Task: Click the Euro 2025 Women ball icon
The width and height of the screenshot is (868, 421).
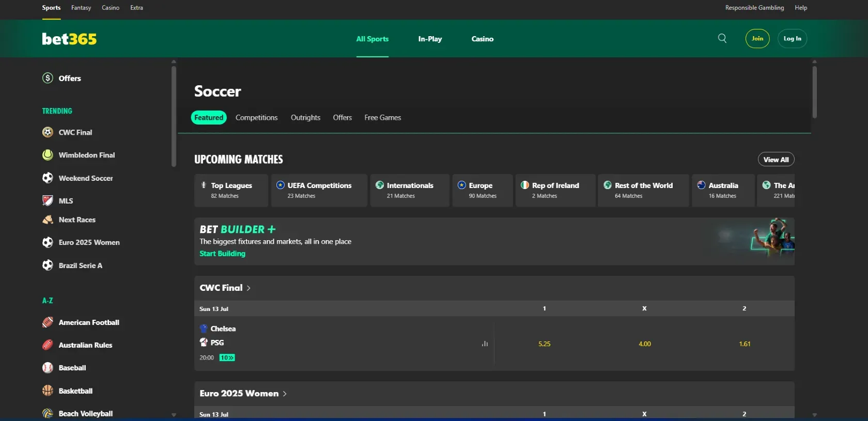Action: pyautogui.click(x=48, y=242)
